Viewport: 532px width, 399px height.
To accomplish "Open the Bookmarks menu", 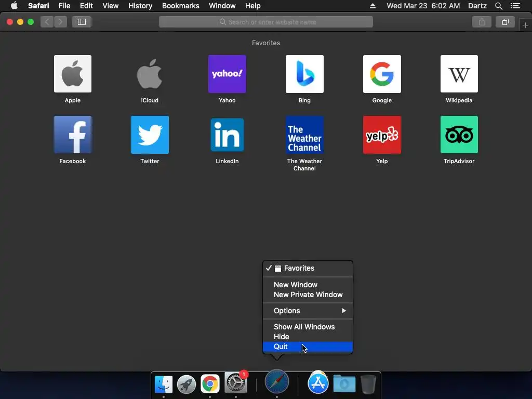I will click(x=180, y=6).
